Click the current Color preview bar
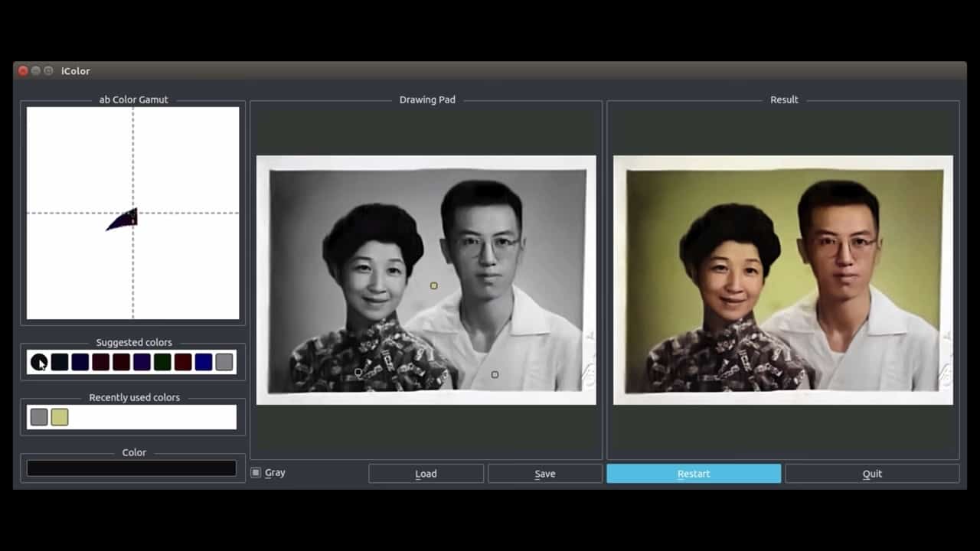980x551 pixels. pos(132,468)
